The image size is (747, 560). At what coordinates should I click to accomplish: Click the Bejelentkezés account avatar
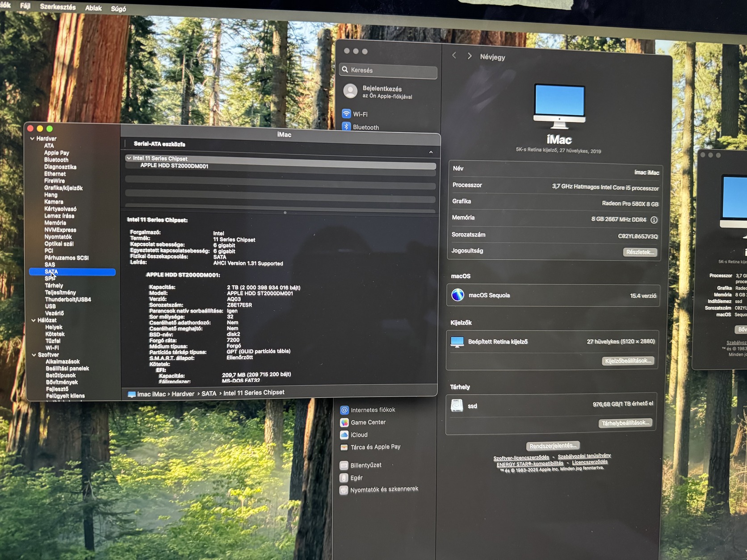pos(350,91)
